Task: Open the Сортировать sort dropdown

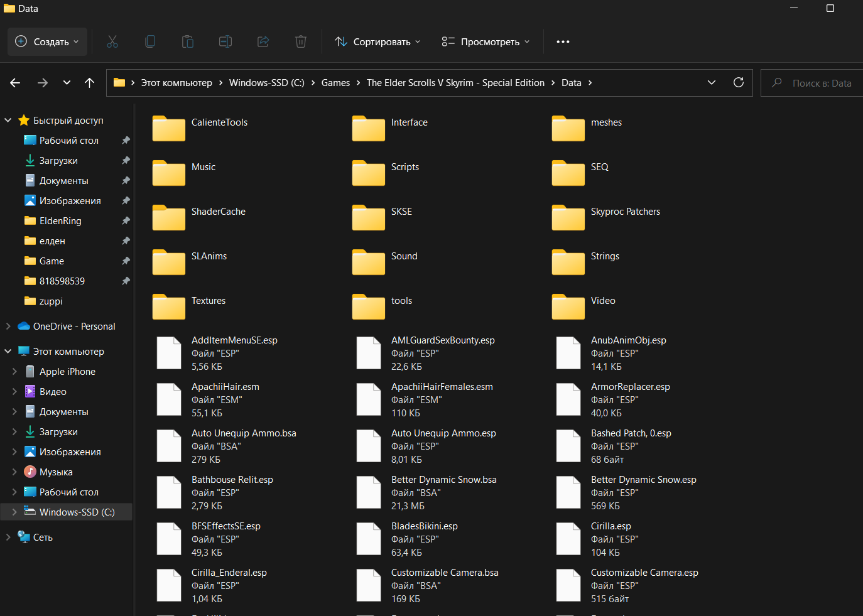Action: [x=377, y=42]
